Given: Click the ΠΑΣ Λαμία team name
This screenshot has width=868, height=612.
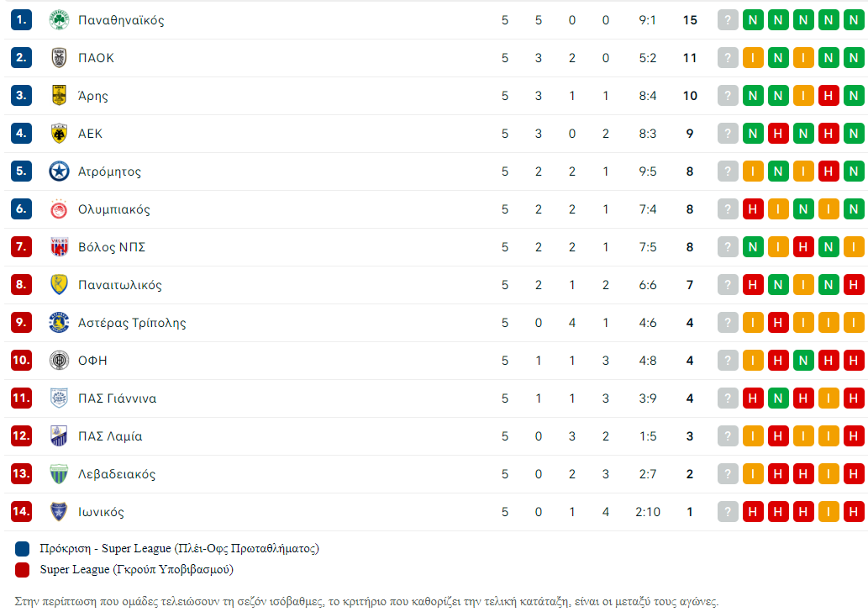Looking at the screenshot, I should [110, 436].
